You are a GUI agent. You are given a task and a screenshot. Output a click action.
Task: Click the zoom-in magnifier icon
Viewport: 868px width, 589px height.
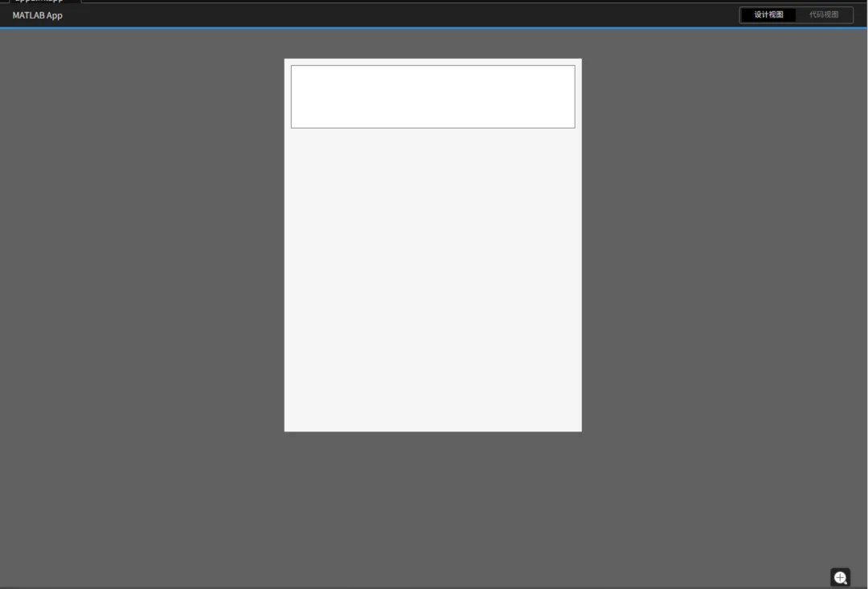[841, 578]
